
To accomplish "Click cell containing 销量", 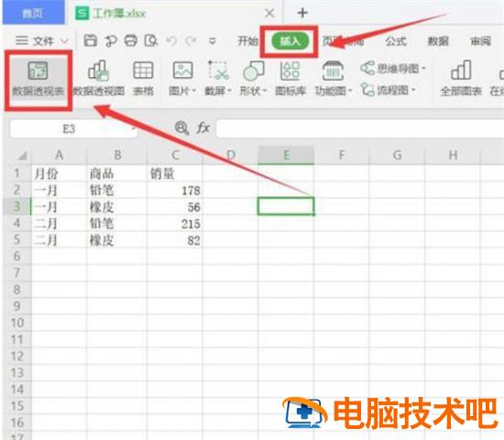I will pyautogui.click(x=175, y=173).
